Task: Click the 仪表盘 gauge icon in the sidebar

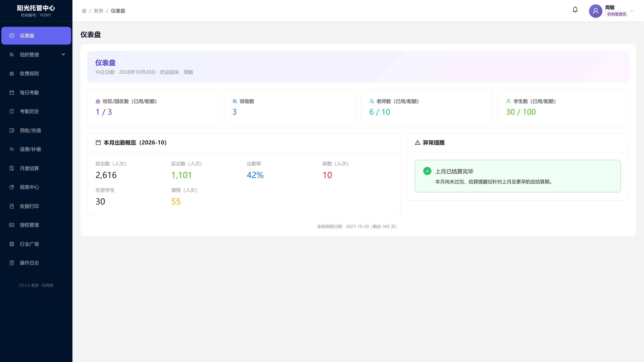Action: coord(12,36)
